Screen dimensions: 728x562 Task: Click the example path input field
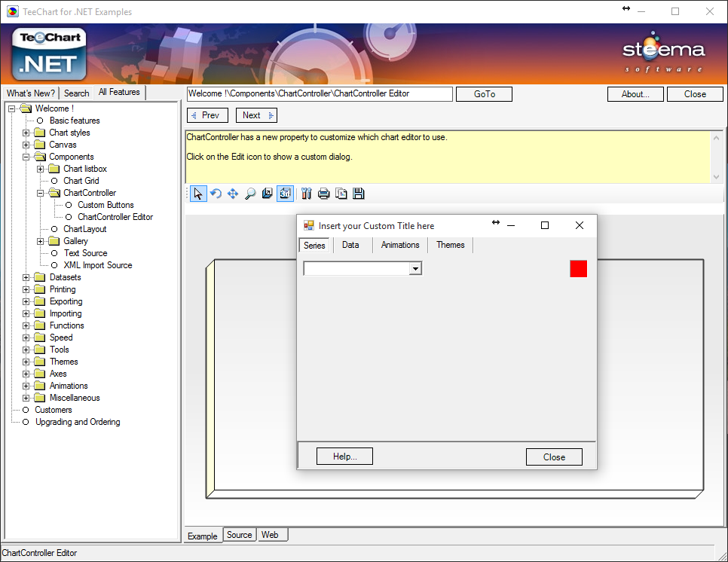[320, 93]
